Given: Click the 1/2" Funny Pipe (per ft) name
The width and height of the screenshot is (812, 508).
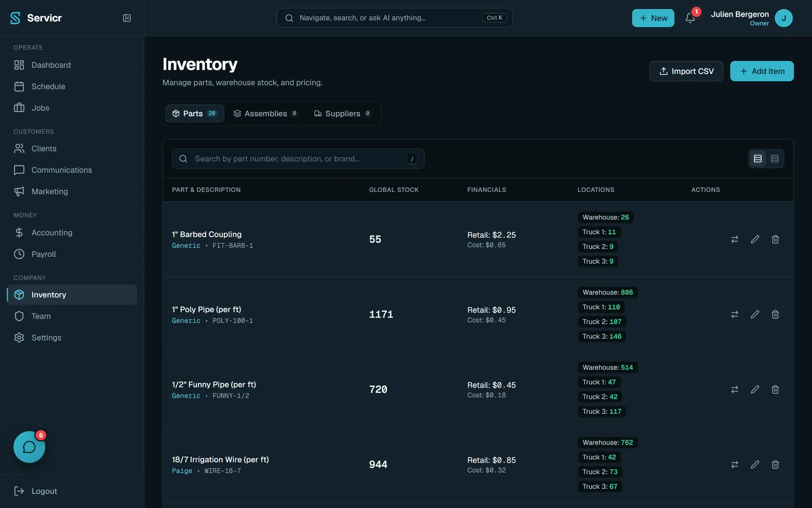Looking at the screenshot, I should click(214, 385).
